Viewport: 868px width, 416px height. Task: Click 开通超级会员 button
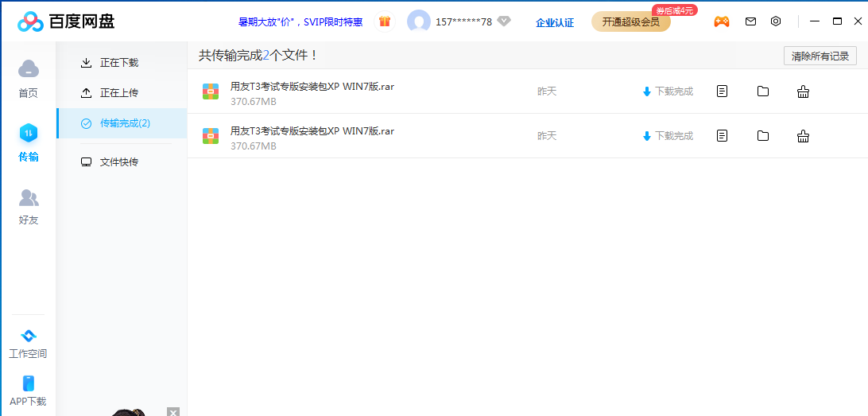click(x=630, y=22)
